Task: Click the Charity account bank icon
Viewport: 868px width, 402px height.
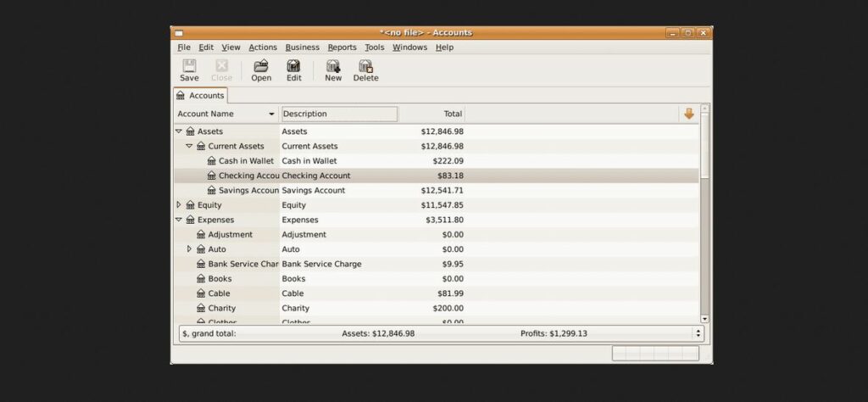Action: (201, 308)
